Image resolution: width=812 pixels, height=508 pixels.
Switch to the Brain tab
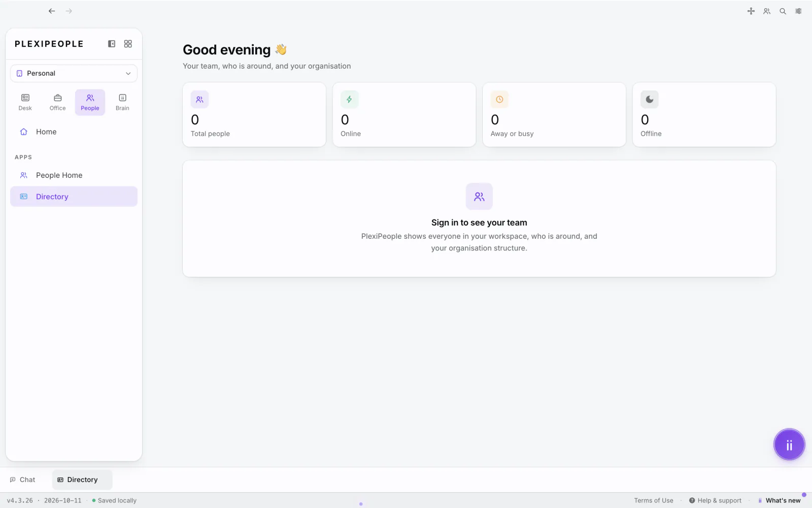coord(122,102)
